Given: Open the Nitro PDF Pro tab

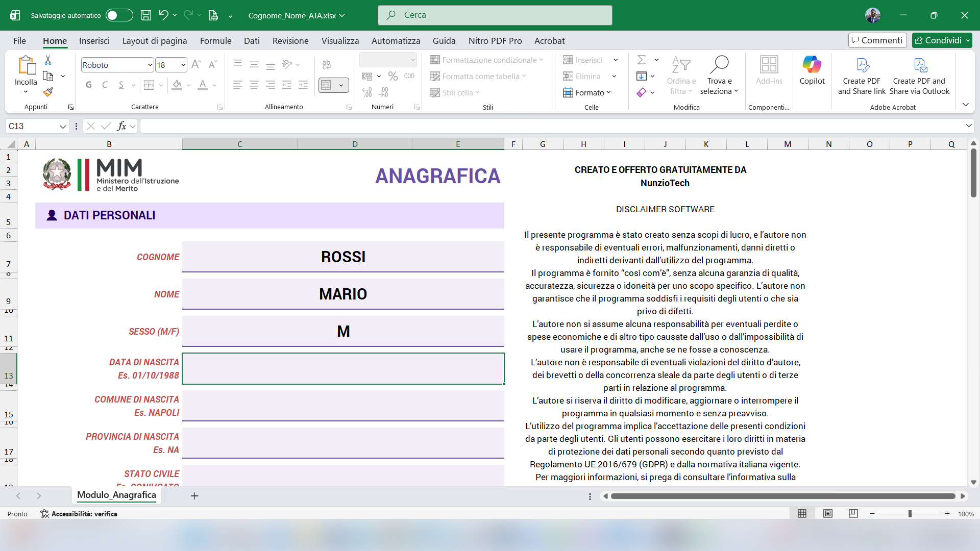Looking at the screenshot, I should (495, 41).
